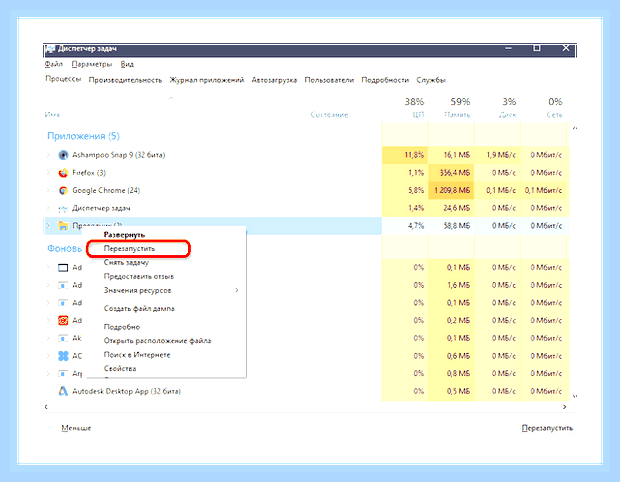Click Firefox memory value 356,4 МБ
Viewport: 620px width, 482px height.
[455, 173]
